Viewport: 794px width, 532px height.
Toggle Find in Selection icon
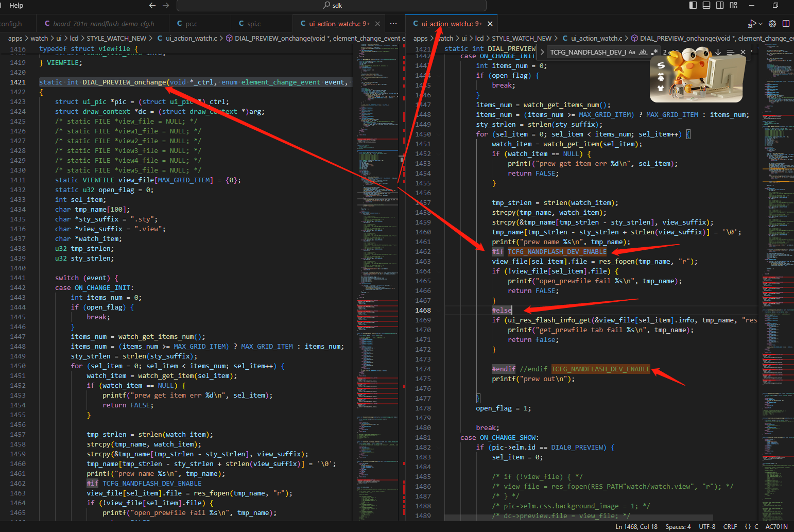point(730,52)
